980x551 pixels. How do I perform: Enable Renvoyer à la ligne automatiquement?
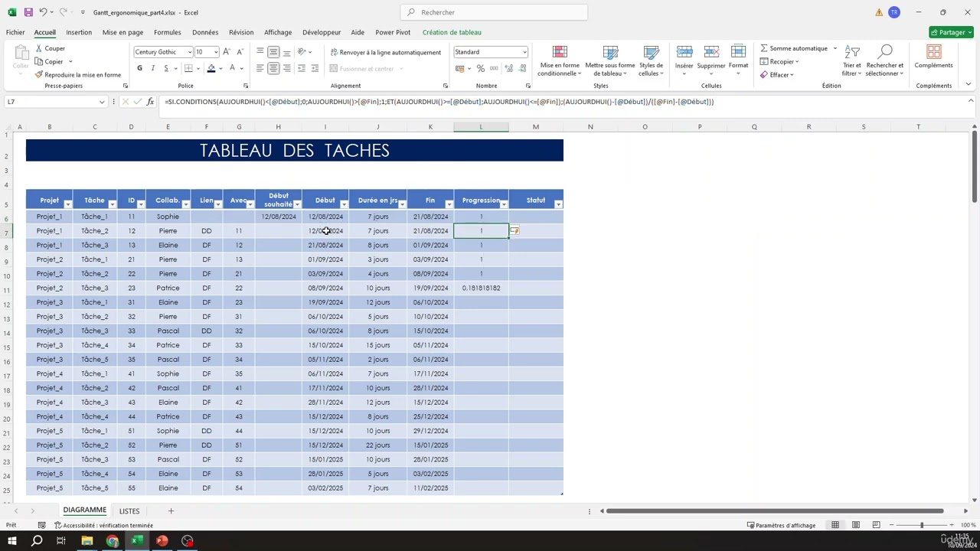pyautogui.click(x=385, y=52)
